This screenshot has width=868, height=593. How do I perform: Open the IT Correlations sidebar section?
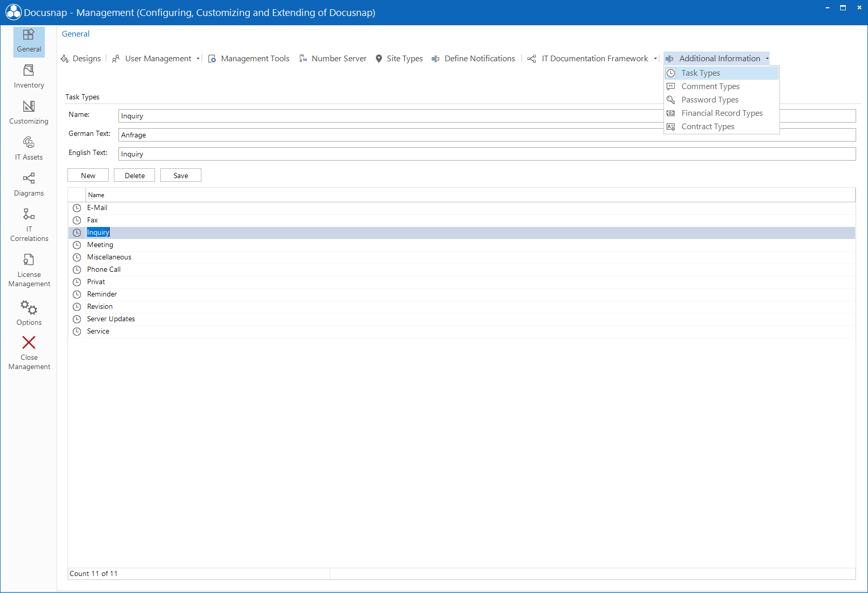pos(29,225)
